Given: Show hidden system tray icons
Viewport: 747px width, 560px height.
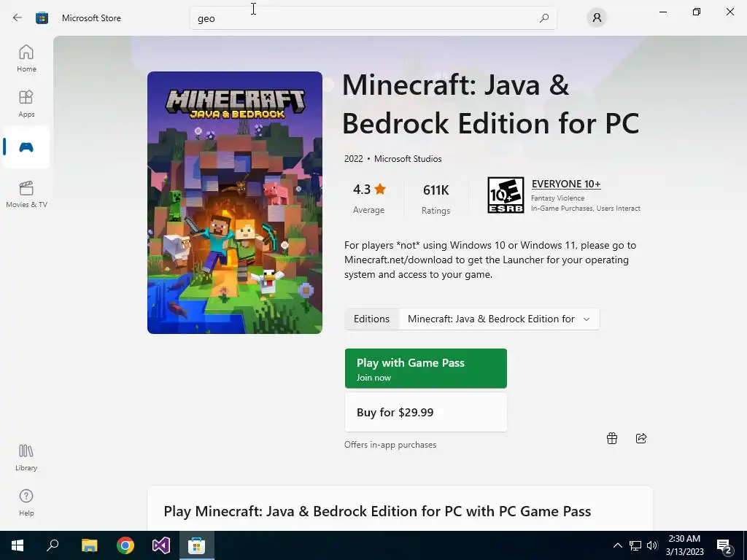Looking at the screenshot, I should click(617, 545).
